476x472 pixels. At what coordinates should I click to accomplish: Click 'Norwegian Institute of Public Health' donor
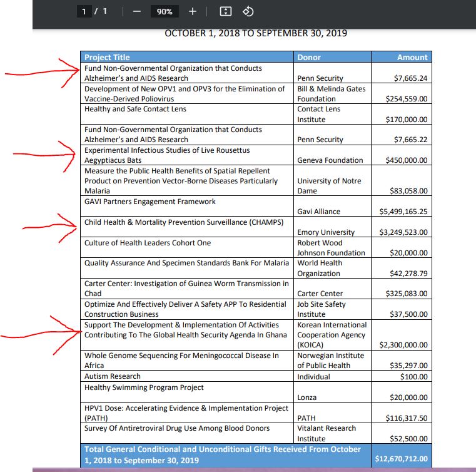click(x=331, y=361)
